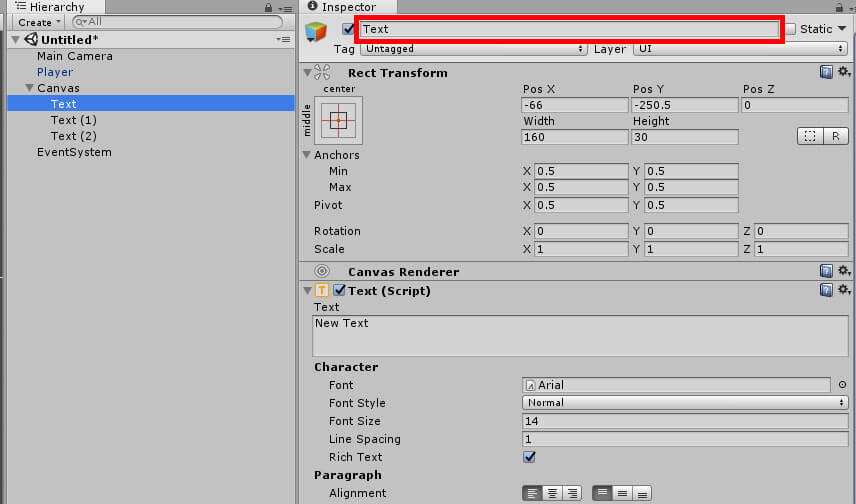Lock the Inspector panel
856x504 pixels.
click(839, 8)
